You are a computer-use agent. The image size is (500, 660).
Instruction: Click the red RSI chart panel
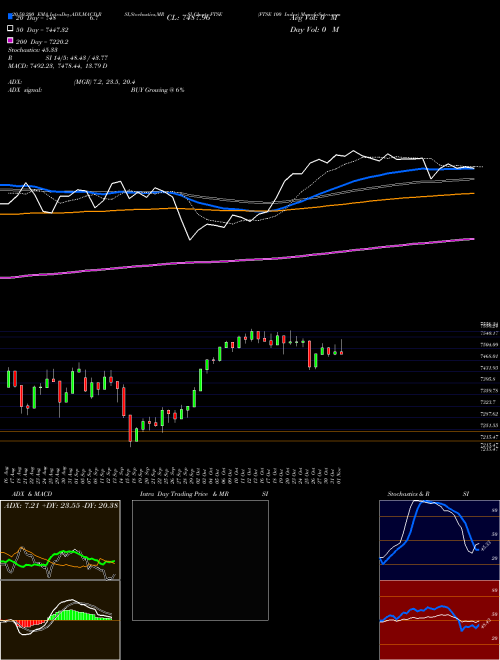(439, 620)
